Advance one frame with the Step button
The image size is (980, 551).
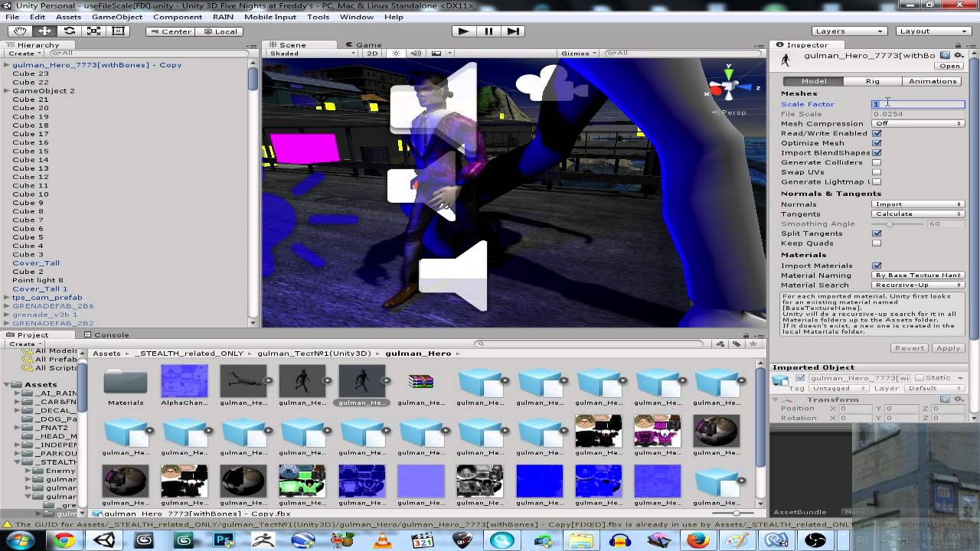click(x=513, y=31)
